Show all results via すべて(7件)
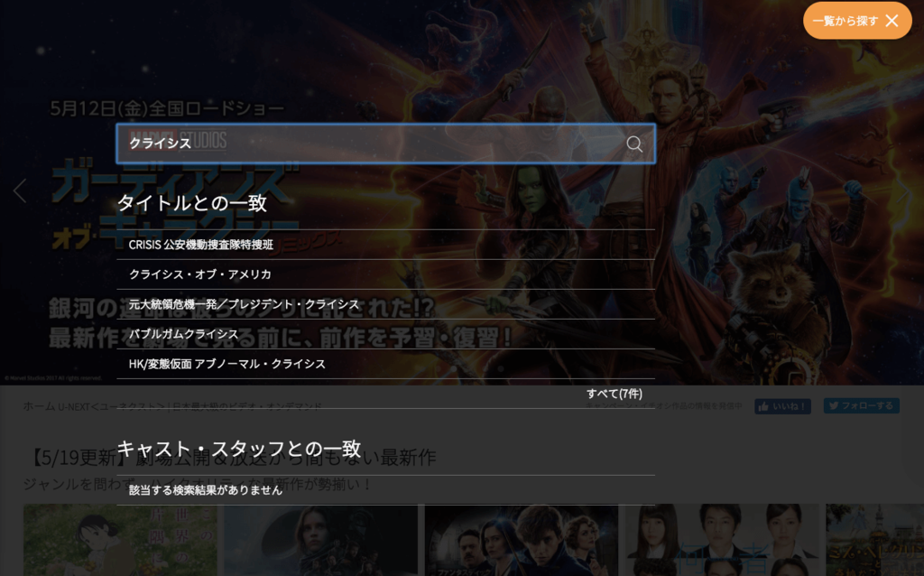This screenshot has height=576, width=924. point(614,394)
